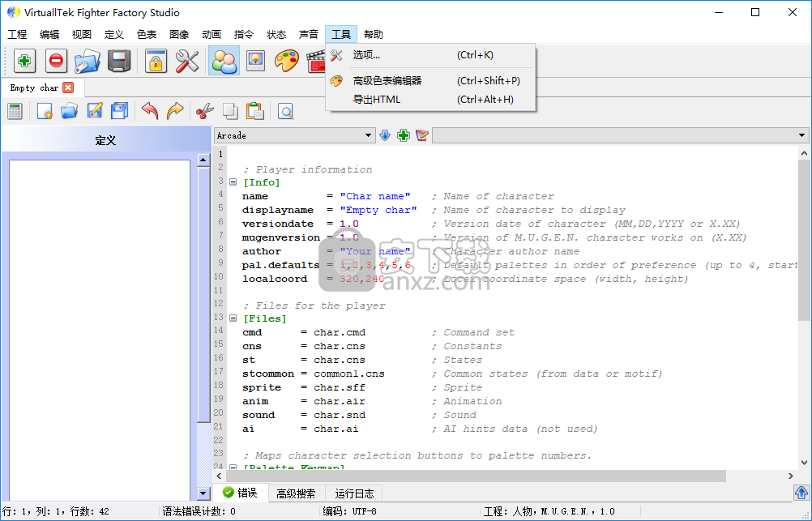Create a new file with the starred page icon
The width and height of the screenshot is (812, 521).
coord(45,111)
